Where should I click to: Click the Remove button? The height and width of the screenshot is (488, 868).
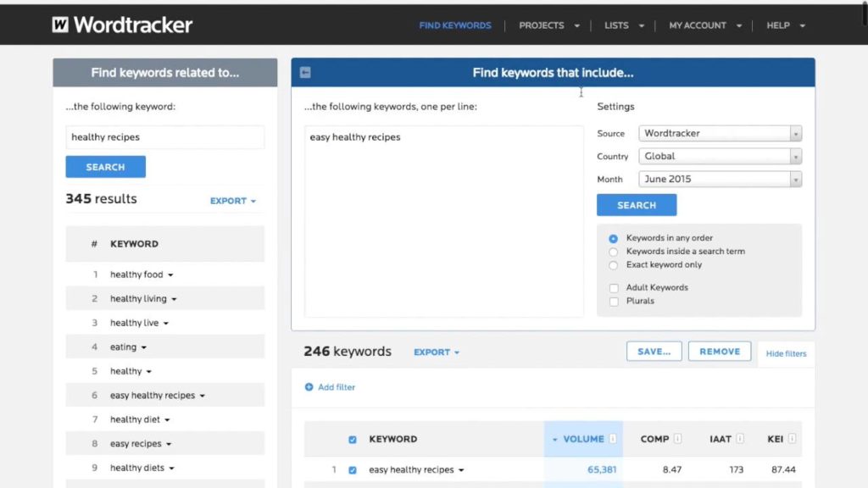[720, 352]
